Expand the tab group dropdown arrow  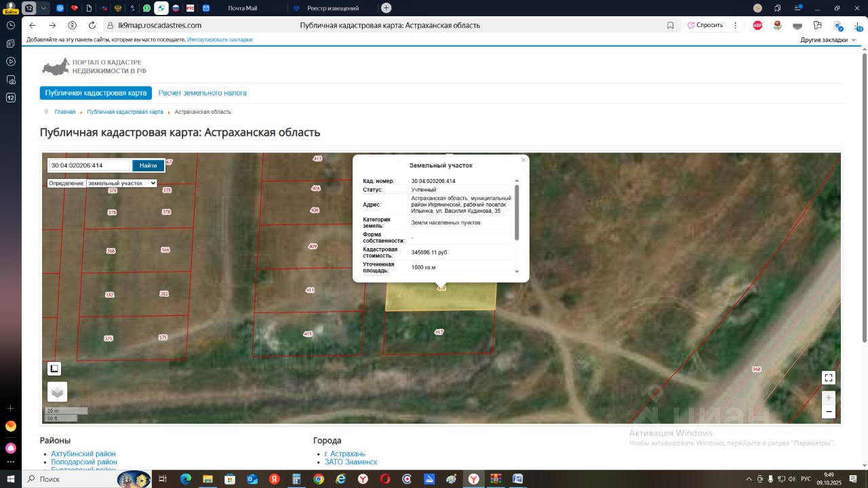click(43, 8)
